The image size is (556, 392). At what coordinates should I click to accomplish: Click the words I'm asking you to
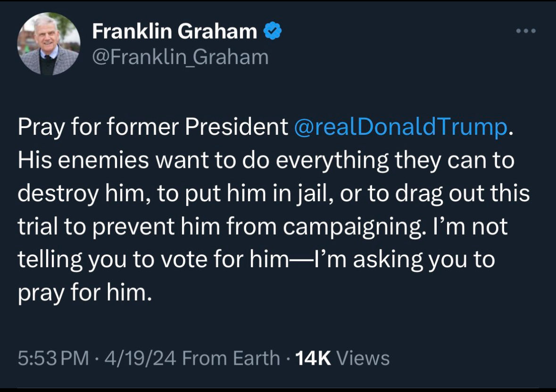[404, 260]
